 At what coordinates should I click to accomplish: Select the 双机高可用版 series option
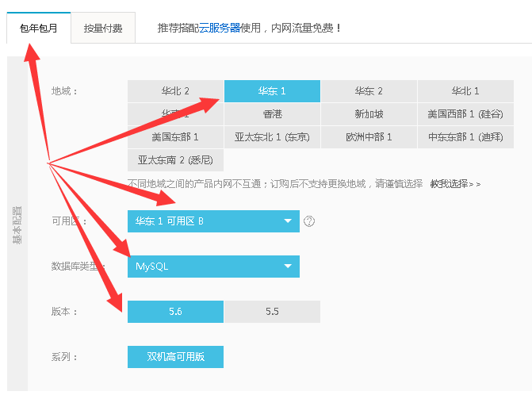[175, 357]
